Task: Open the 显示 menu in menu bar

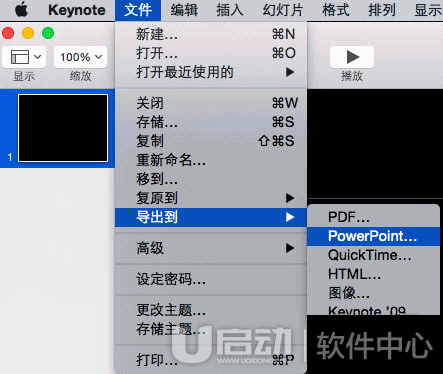Action: [x=428, y=10]
